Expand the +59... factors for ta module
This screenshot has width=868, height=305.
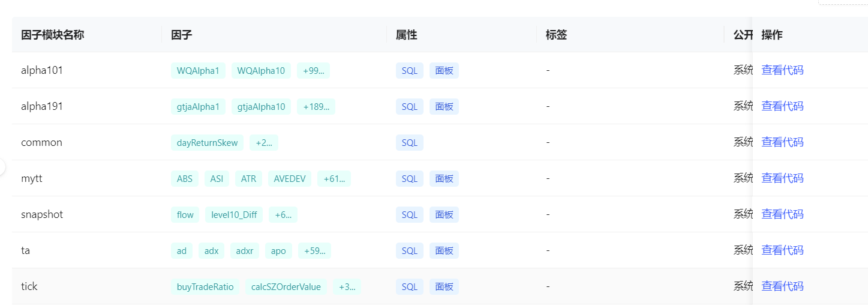coord(314,251)
